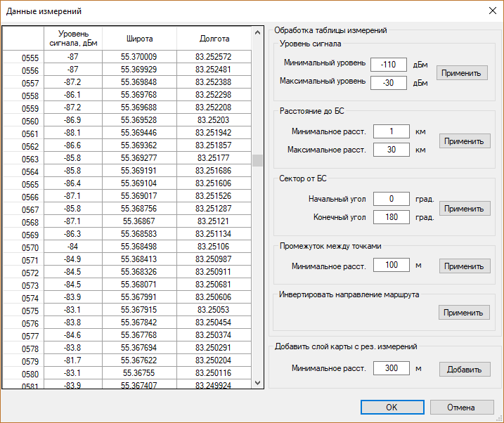Viewport: 504px width, 423px height.
Task: Select row header 0566
Action: pos(23,197)
